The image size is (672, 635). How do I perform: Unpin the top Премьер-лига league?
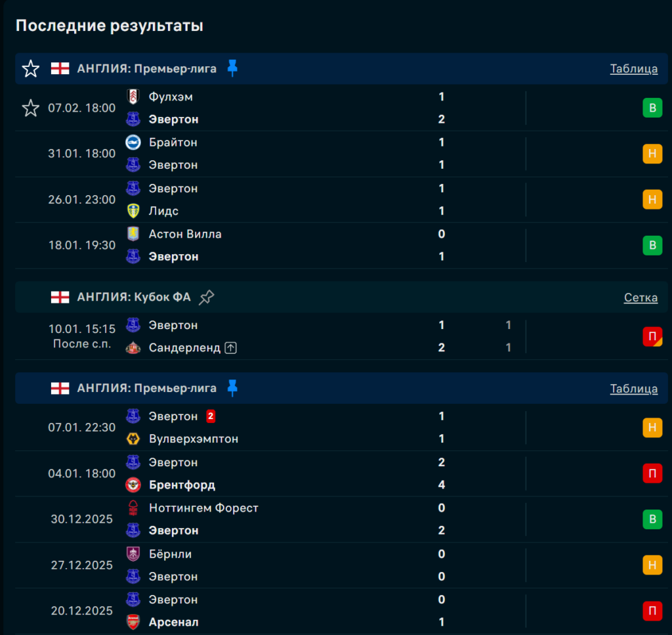[x=232, y=68]
